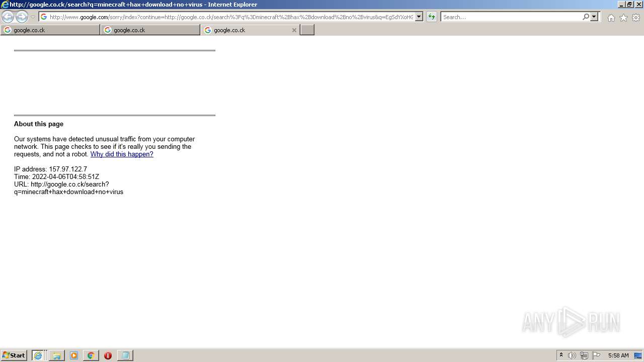Open the Windows Start menu

tap(14, 355)
